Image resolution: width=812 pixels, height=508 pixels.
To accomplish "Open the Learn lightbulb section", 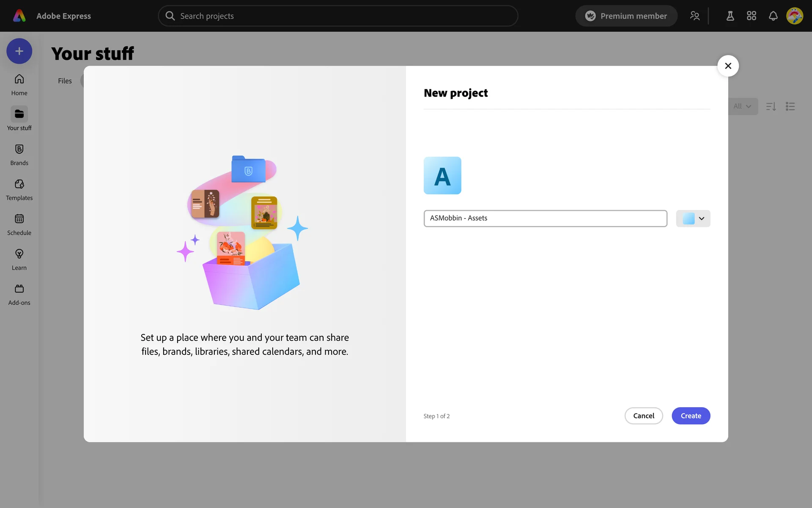I will [19, 260].
